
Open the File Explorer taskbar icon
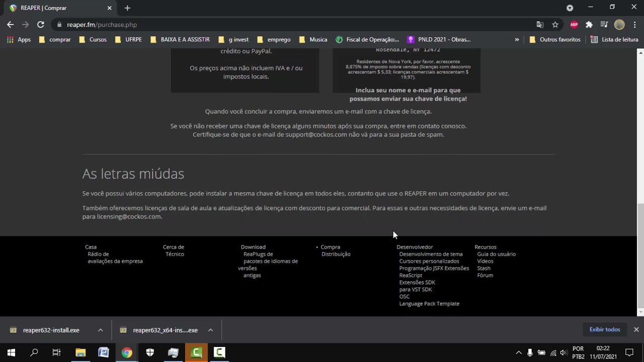[80, 352]
